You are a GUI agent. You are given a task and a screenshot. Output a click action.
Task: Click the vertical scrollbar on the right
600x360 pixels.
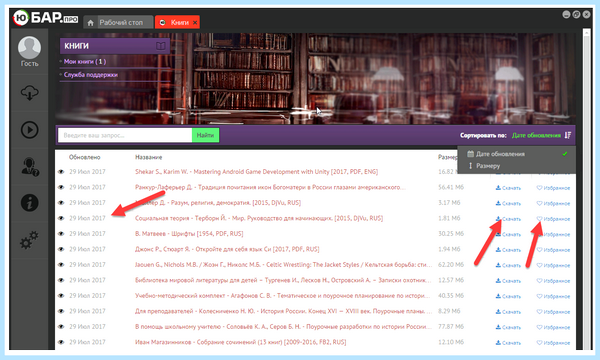click(586, 189)
